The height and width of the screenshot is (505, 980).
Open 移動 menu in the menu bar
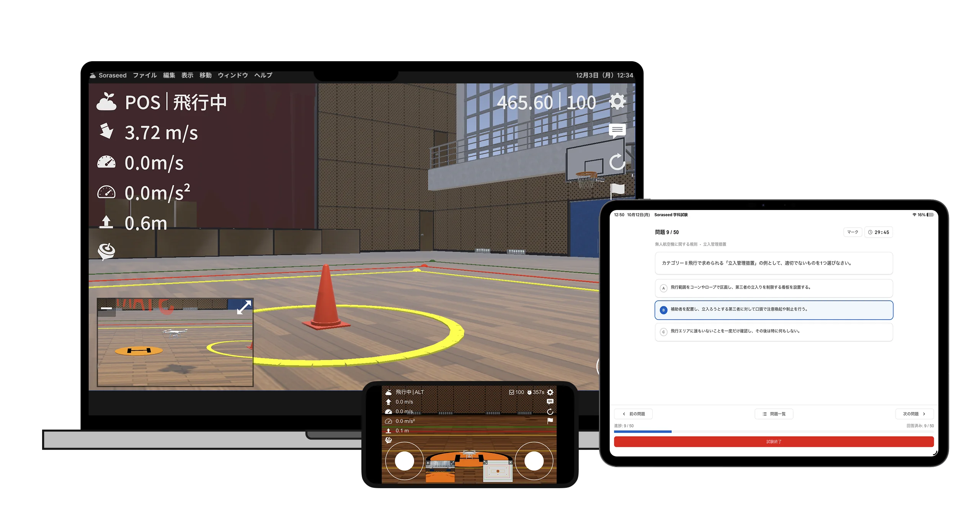coord(206,75)
